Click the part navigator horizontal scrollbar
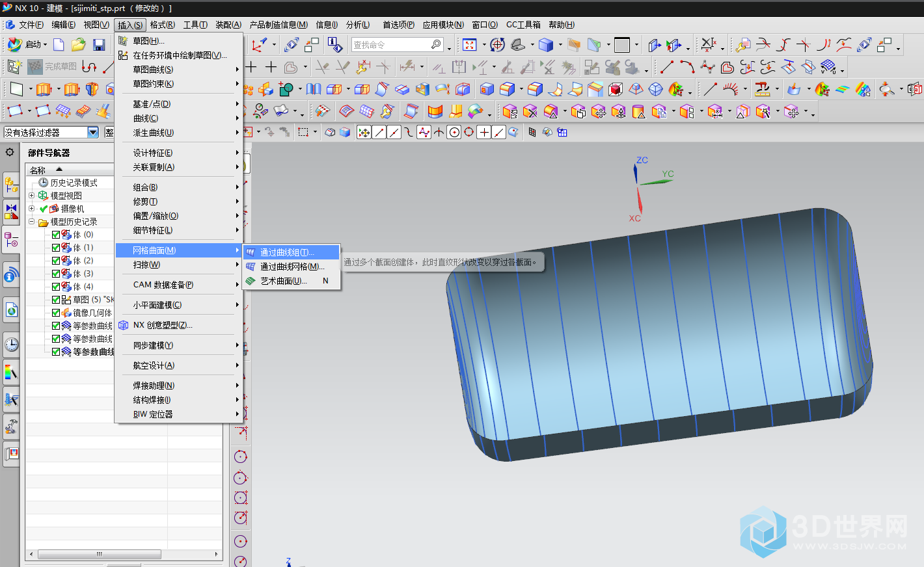The width and height of the screenshot is (924, 567). 99,555
